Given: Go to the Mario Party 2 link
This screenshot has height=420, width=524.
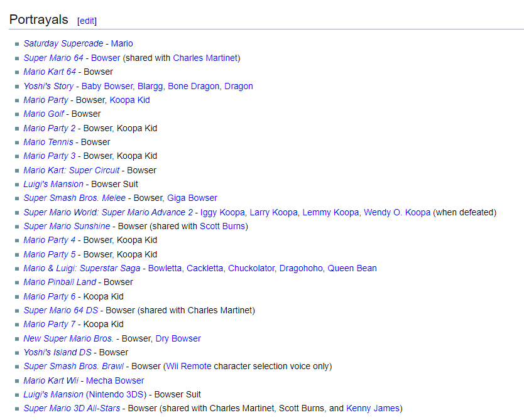Looking at the screenshot, I should click(x=50, y=128).
